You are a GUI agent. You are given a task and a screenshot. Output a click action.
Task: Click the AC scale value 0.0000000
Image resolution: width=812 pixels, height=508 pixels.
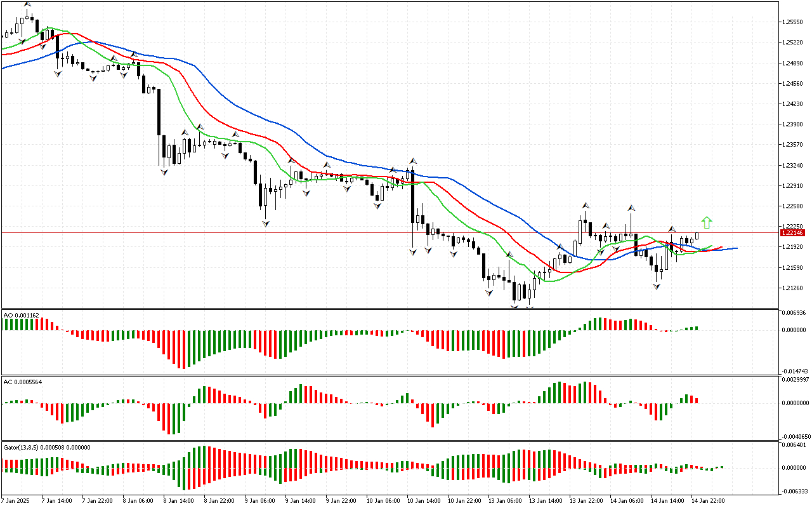(796, 403)
